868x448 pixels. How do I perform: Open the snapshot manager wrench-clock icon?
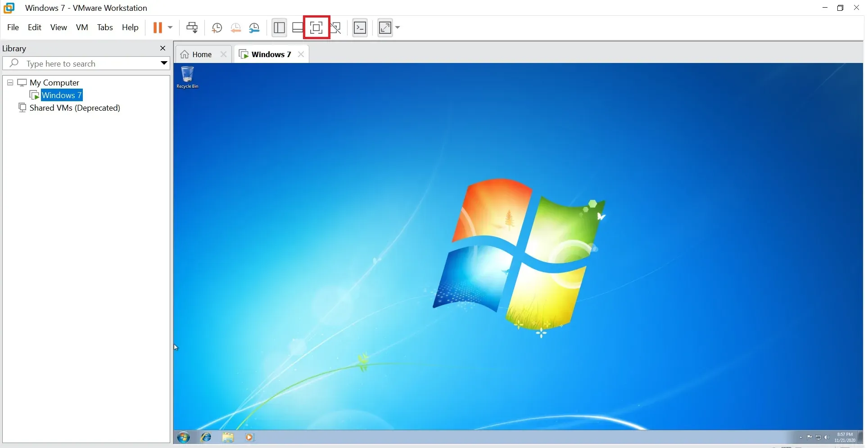point(254,28)
